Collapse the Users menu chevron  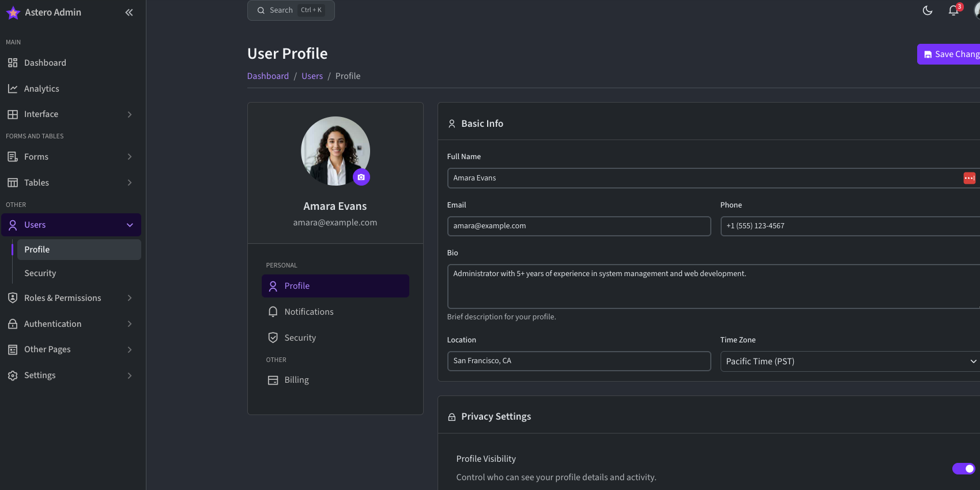click(130, 225)
